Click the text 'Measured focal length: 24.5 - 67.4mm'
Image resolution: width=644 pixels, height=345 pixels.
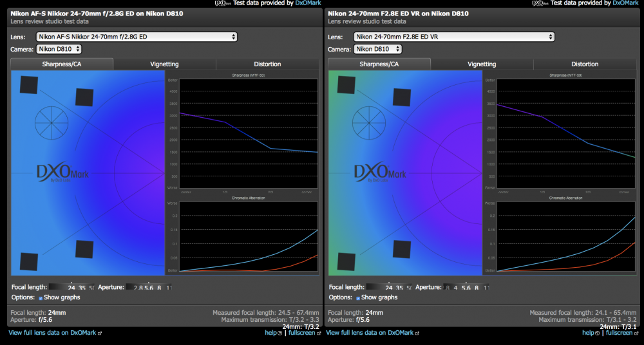(266, 313)
